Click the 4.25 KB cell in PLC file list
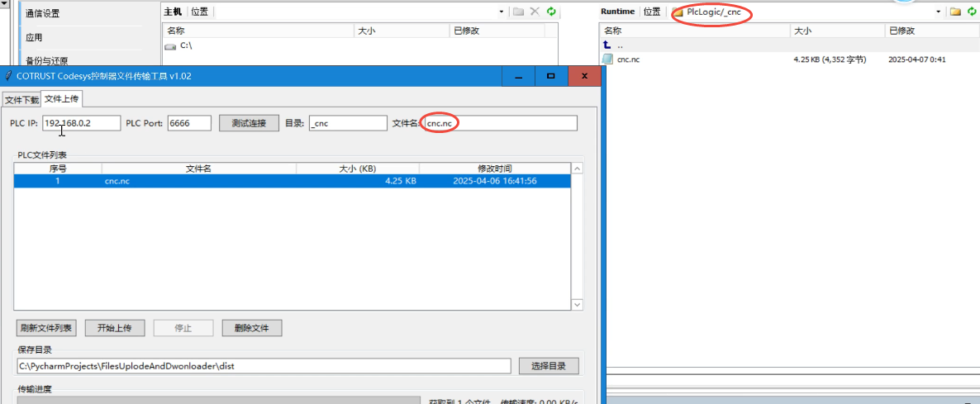Viewport: 980px width, 404px height. (x=401, y=181)
